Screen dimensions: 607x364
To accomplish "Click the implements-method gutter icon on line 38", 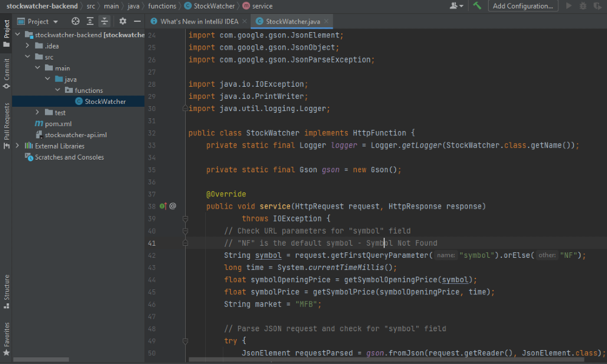I will coord(163,206).
